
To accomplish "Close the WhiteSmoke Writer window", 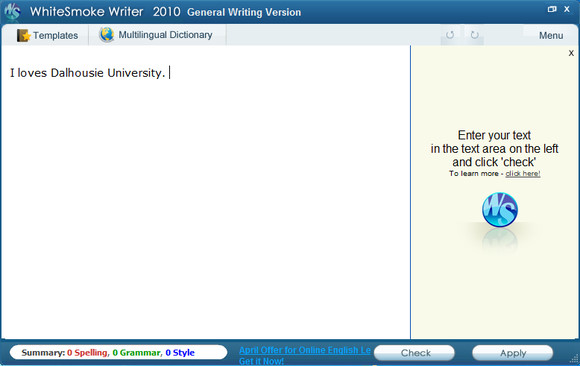I will tap(567, 9).
